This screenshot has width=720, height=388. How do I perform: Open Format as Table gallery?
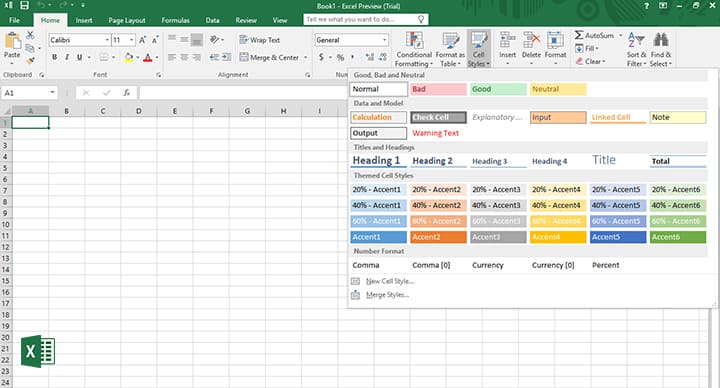(450, 50)
